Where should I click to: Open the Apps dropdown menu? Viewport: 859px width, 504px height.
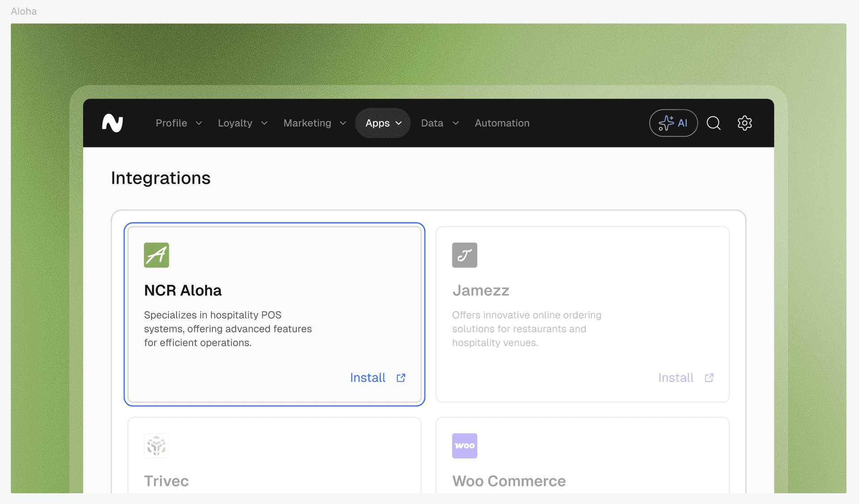pos(383,123)
